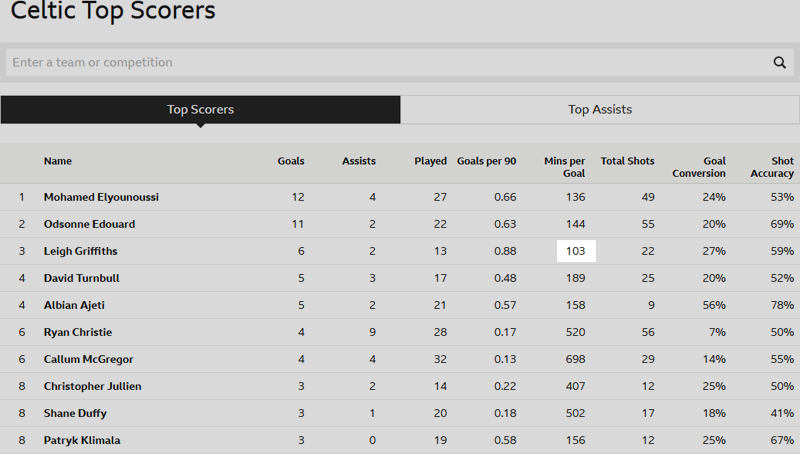
Task: Click highlighted 103 mins per goal cell
Action: (x=576, y=251)
